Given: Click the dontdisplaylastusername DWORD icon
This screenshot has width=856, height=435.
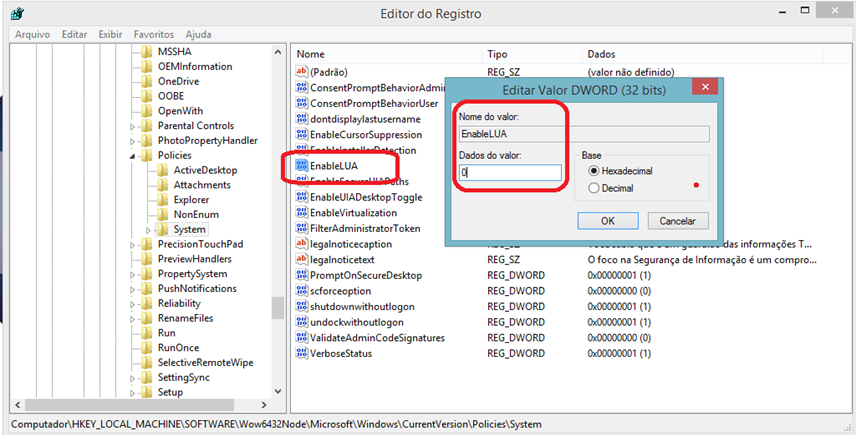Looking at the screenshot, I should click(x=301, y=118).
